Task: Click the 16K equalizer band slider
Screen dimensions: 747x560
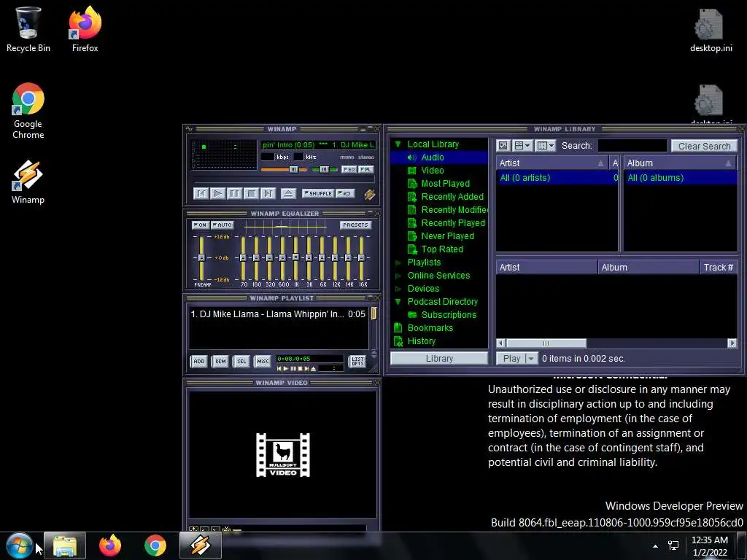Action: 361,257
